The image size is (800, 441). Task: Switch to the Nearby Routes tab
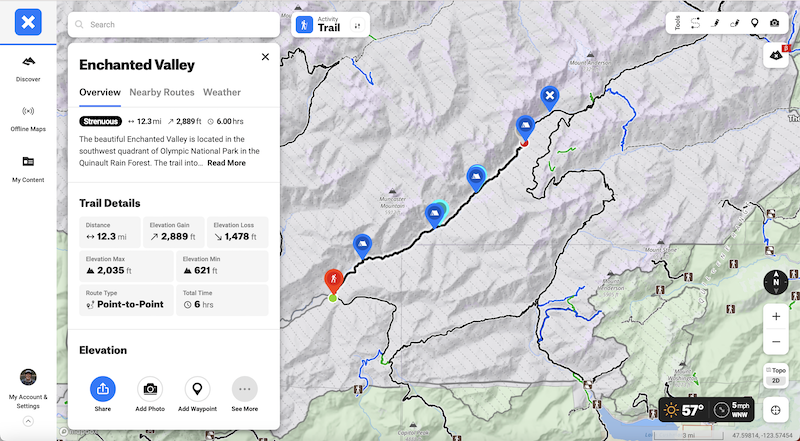tap(162, 92)
